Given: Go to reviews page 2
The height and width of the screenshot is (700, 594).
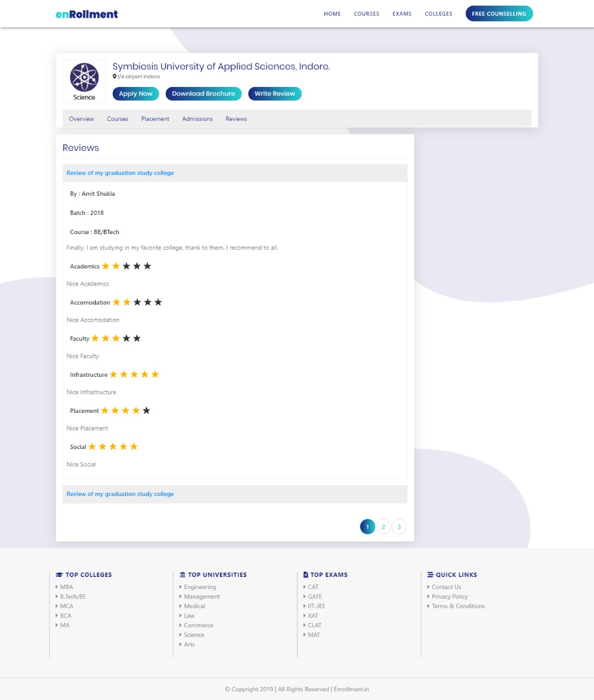Looking at the screenshot, I should click(383, 527).
